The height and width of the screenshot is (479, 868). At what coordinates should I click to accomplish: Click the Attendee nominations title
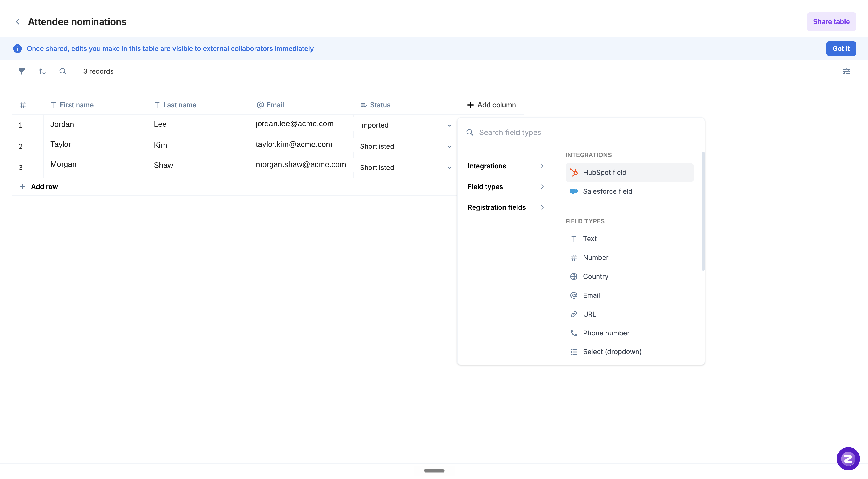tap(77, 21)
